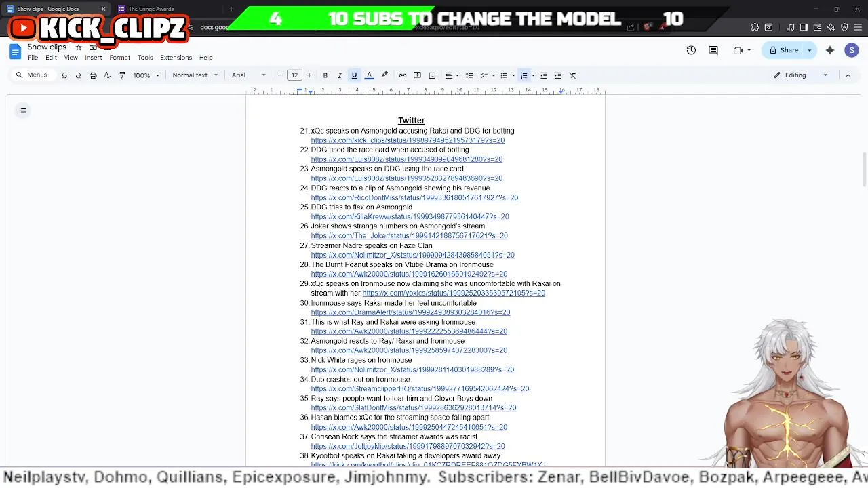This screenshot has height=488, width=868.
Task: Open the Edit menu
Action: 51,58
